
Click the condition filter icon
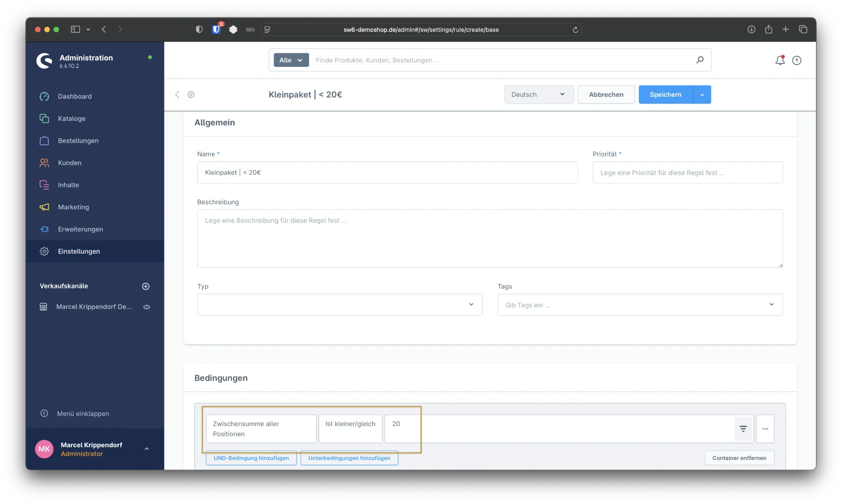[x=743, y=429]
